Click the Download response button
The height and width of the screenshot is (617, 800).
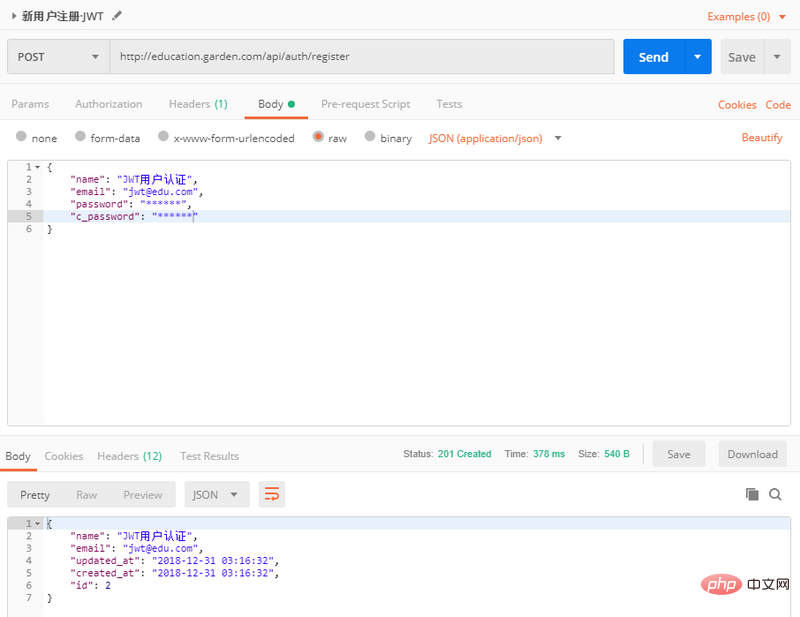[753, 454]
